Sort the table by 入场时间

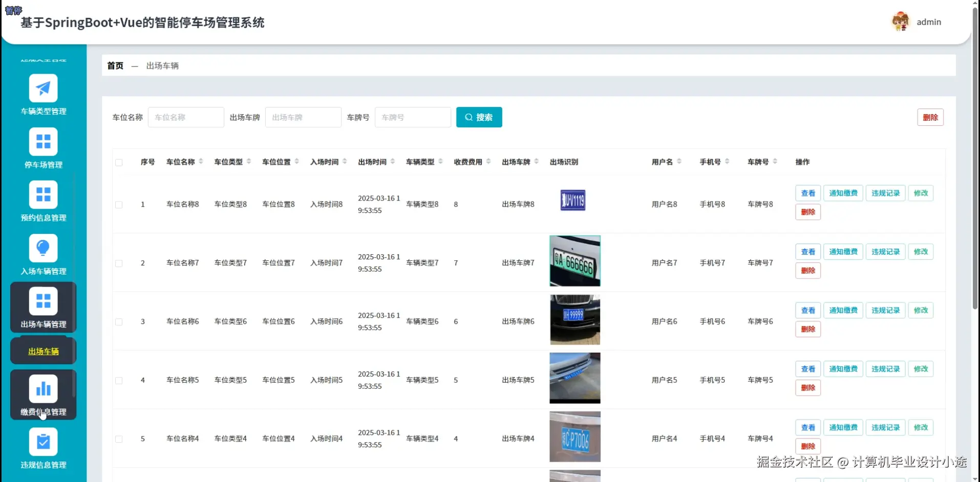coord(345,162)
